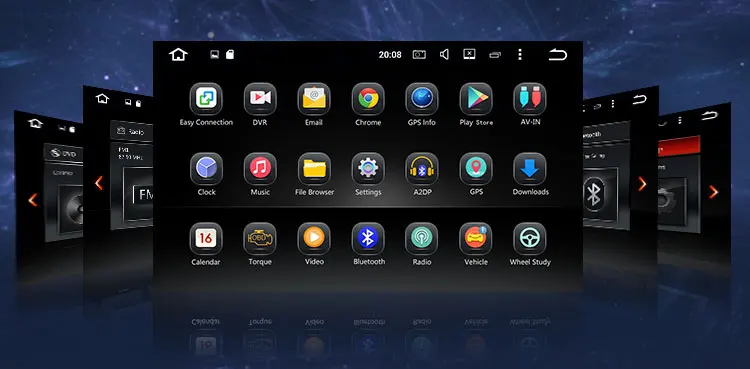Launch the A2DP app
Viewport: 750px width, 369px height.
(x=422, y=169)
